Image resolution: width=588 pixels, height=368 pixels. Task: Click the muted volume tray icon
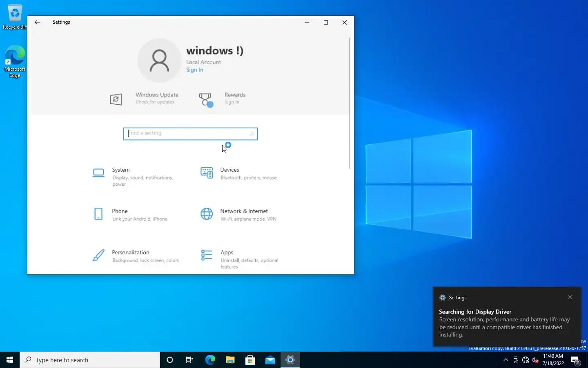(x=535, y=360)
